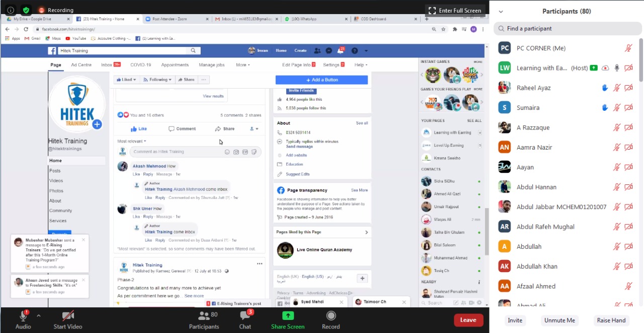Click the green Share Screen button
This screenshot has width=644, height=333.
click(288, 320)
